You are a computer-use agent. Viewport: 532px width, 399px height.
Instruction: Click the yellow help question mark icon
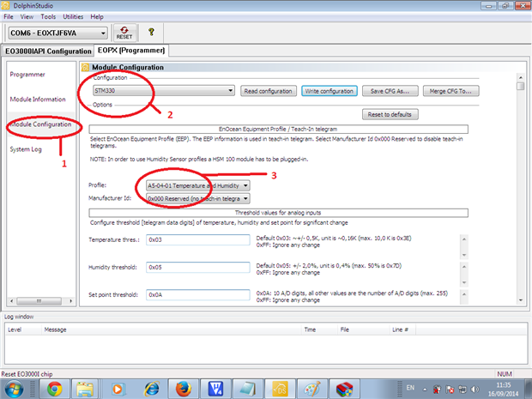click(151, 33)
